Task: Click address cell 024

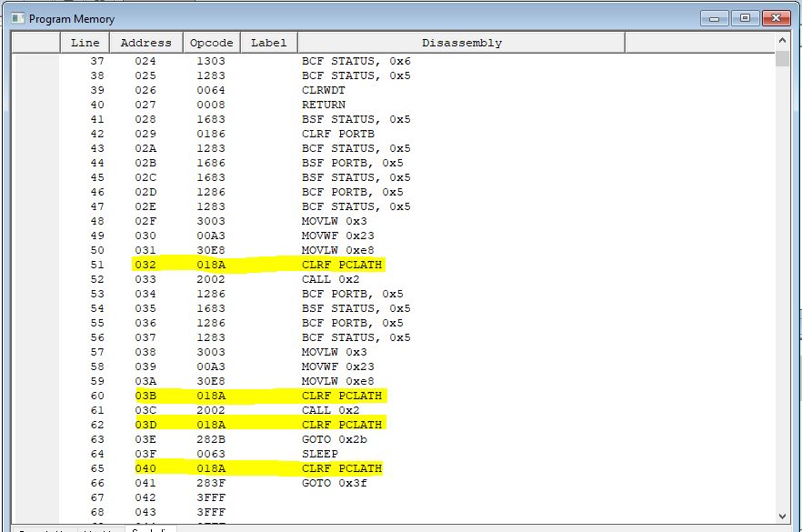Action: (145, 61)
